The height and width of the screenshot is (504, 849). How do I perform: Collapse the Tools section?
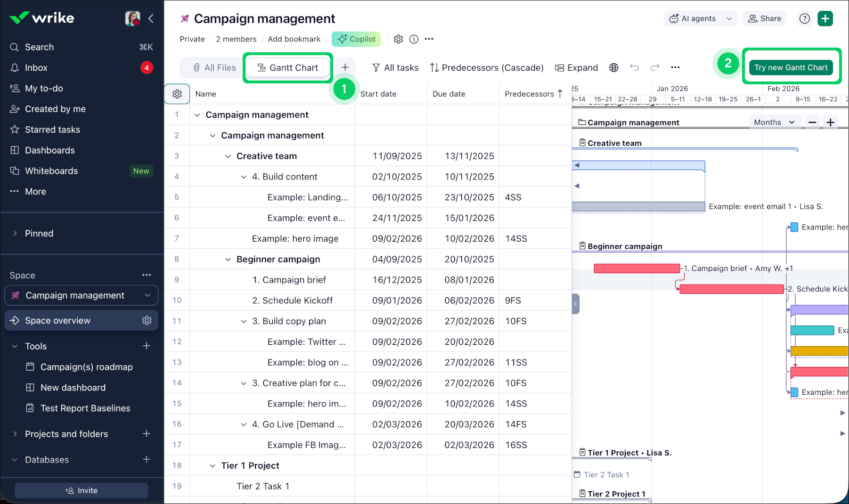[15, 346]
